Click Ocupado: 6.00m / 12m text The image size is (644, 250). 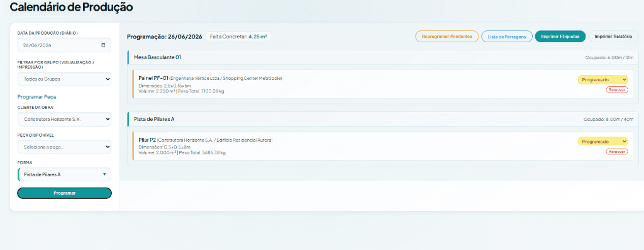609,57
